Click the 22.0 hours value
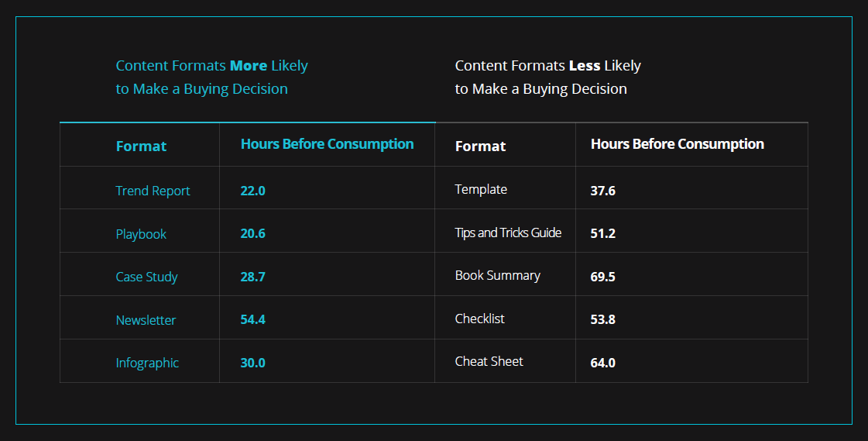Screen dimensions: 868x441 [252, 191]
